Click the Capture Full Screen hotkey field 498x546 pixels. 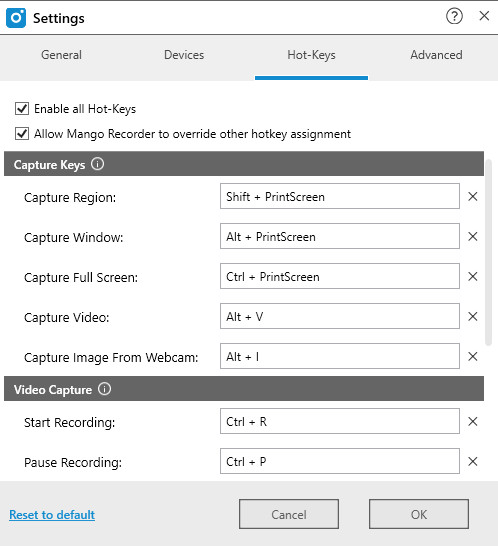click(x=340, y=276)
